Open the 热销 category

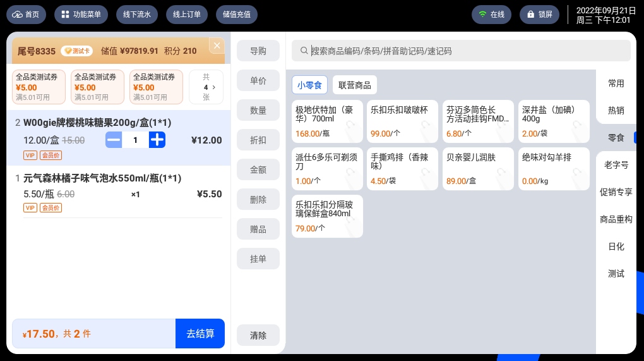coord(616,111)
